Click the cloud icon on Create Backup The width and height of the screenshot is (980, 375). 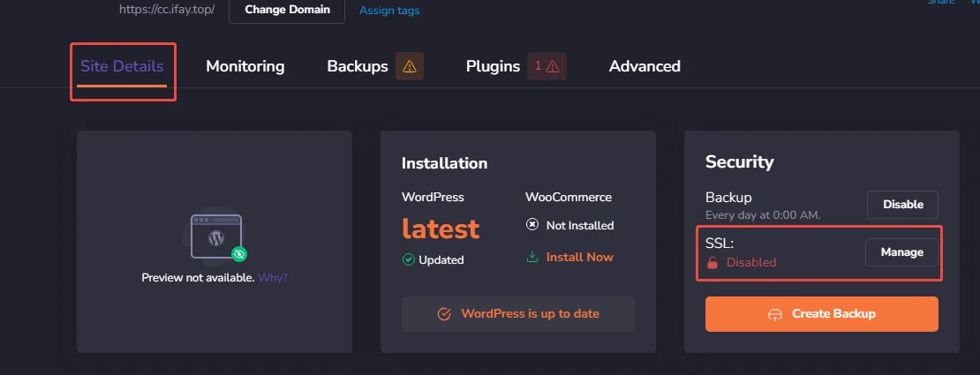click(x=775, y=314)
